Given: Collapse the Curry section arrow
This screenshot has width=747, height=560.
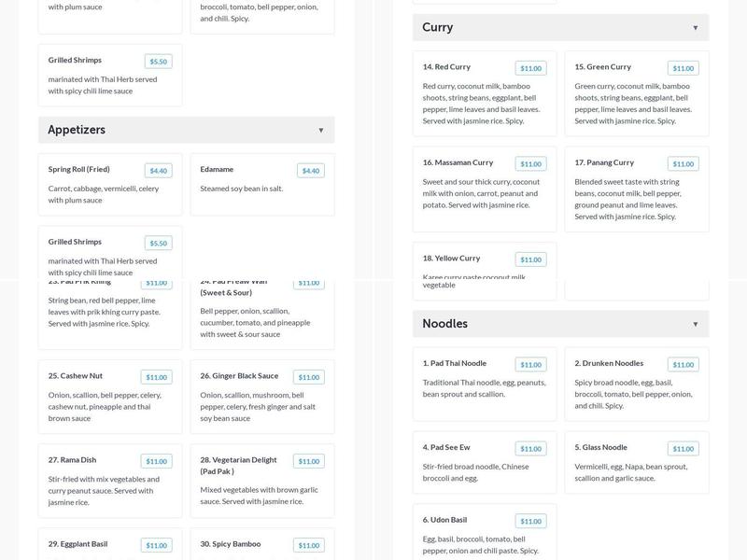Looking at the screenshot, I should 695,28.
